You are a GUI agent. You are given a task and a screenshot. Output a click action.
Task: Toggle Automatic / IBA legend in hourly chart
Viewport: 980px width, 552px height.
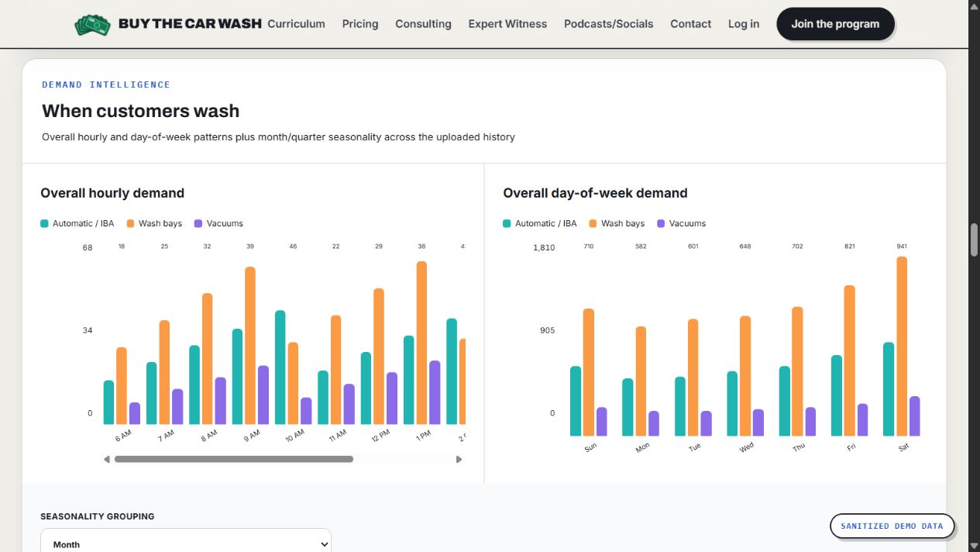click(x=77, y=223)
